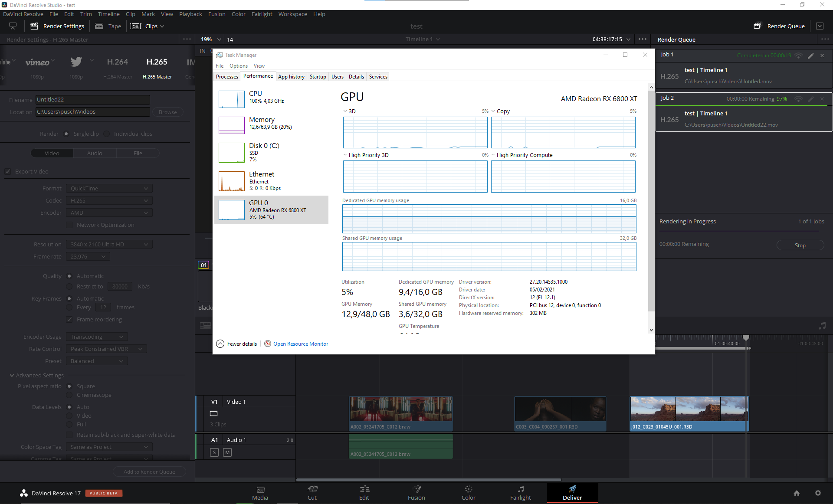833x504 pixels.
Task: Click Video 1 track clip icon
Action: tap(214, 414)
